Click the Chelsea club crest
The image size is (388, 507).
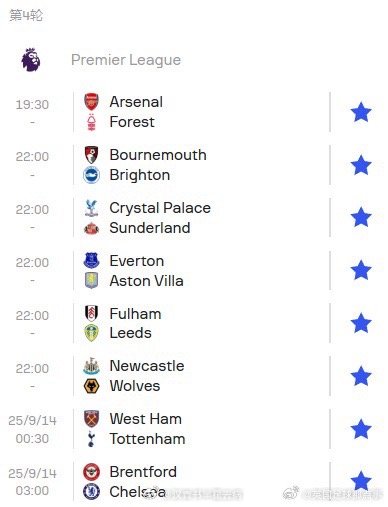point(91,491)
